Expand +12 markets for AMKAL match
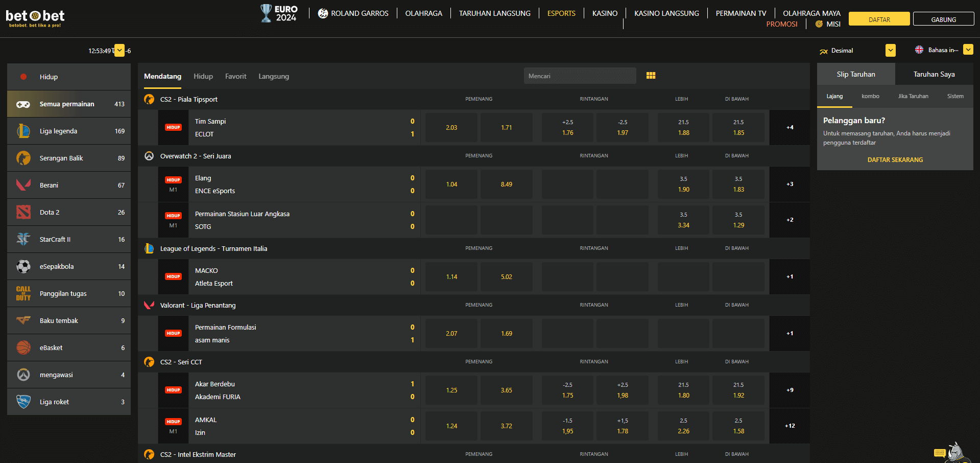 (x=790, y=426)
